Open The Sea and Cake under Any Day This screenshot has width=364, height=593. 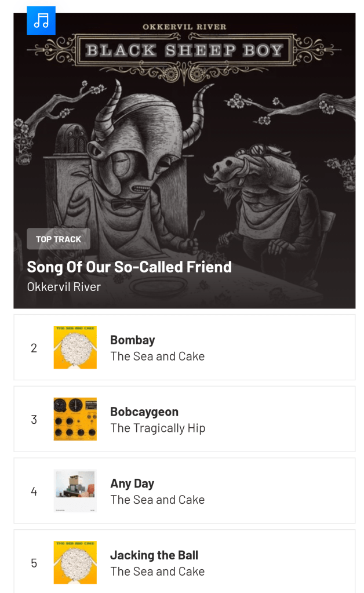[x=158, y=500]
